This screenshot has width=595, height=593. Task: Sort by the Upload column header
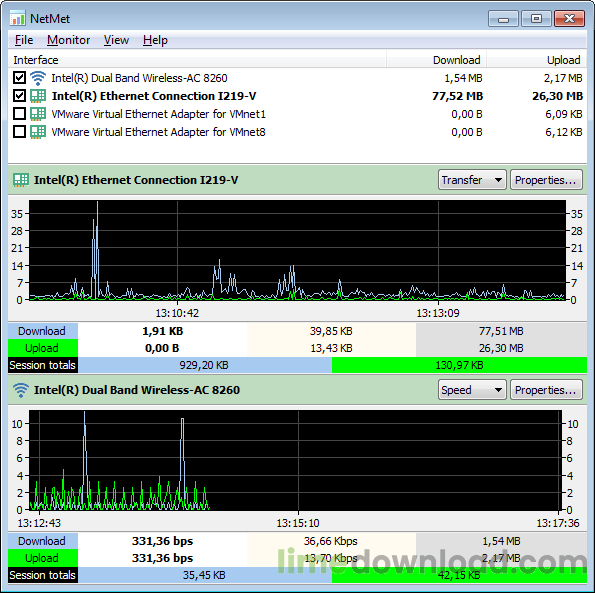pyautogui.click(x=537, y=60)
